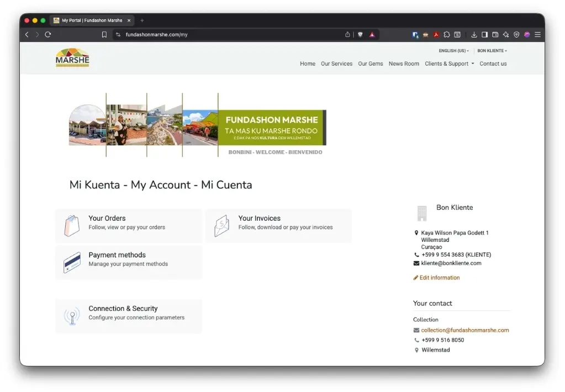Screen dimensions: 565x392
Task: Email collection@fundashonmarshe.com link
Action: coord(465,330)
